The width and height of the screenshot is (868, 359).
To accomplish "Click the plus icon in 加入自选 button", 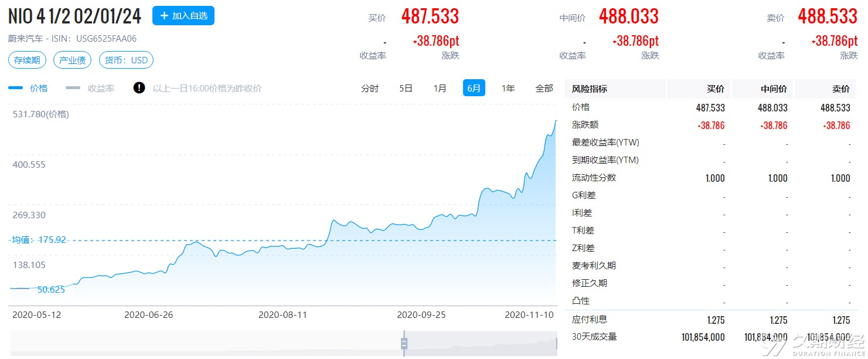I will [164, 16].
